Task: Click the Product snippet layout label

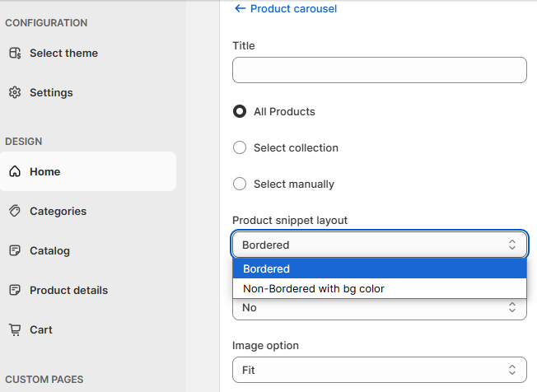Action: click(290, 220)
